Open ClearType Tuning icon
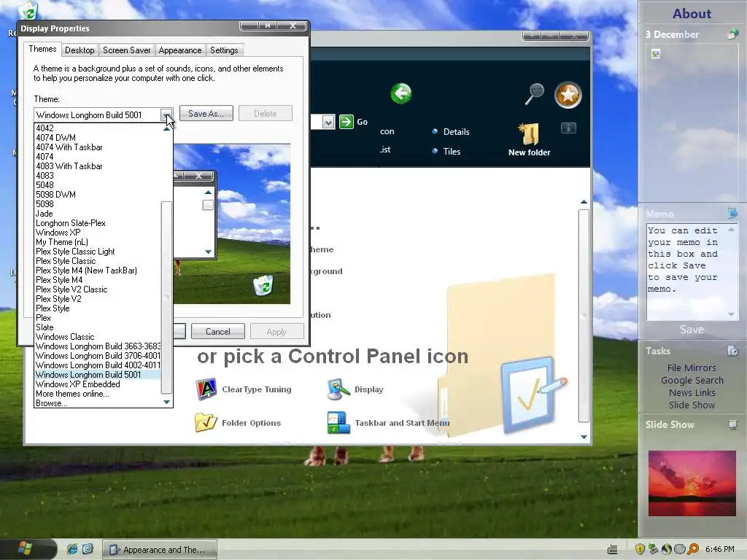This screenshot has height=560, width=747. point(206,389)
